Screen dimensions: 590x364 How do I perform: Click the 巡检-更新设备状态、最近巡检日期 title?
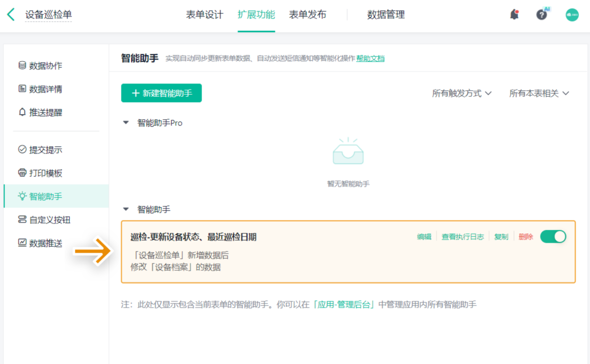coord(193,237)
